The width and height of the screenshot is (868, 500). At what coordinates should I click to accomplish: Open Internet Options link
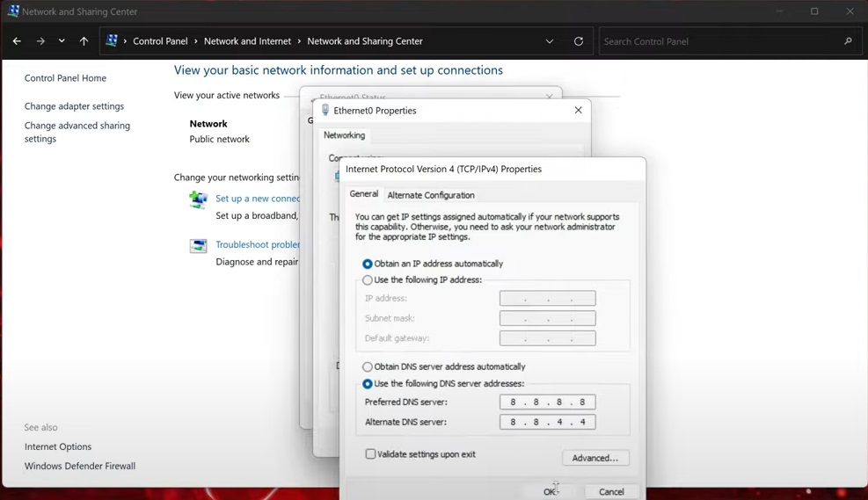[x=57, y=446]
